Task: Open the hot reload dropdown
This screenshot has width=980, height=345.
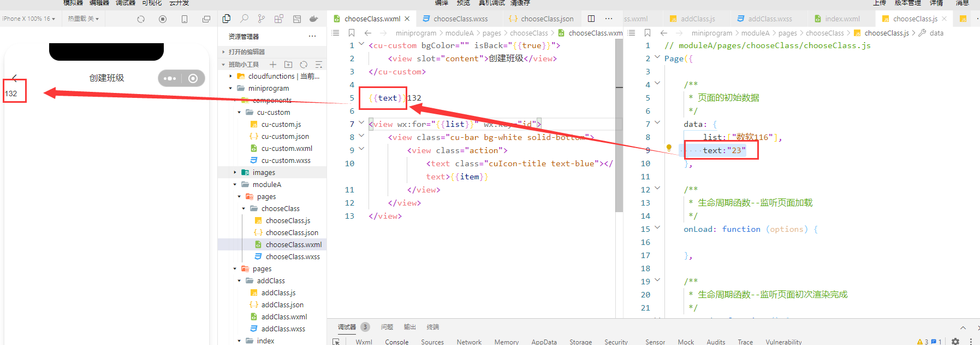Action: tap(84, 19)
